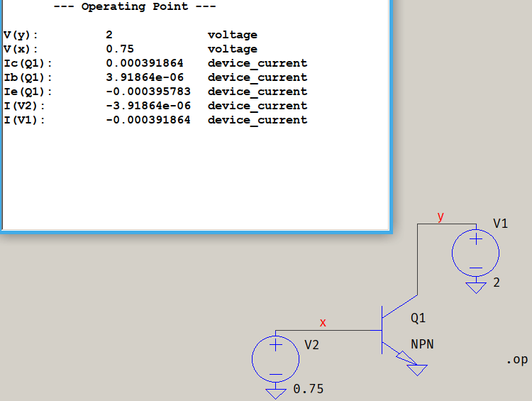Click device_current text in Ic(Q1) row
Image resolution: width=532 pixels, height=401 pixels.
(257, 63)
